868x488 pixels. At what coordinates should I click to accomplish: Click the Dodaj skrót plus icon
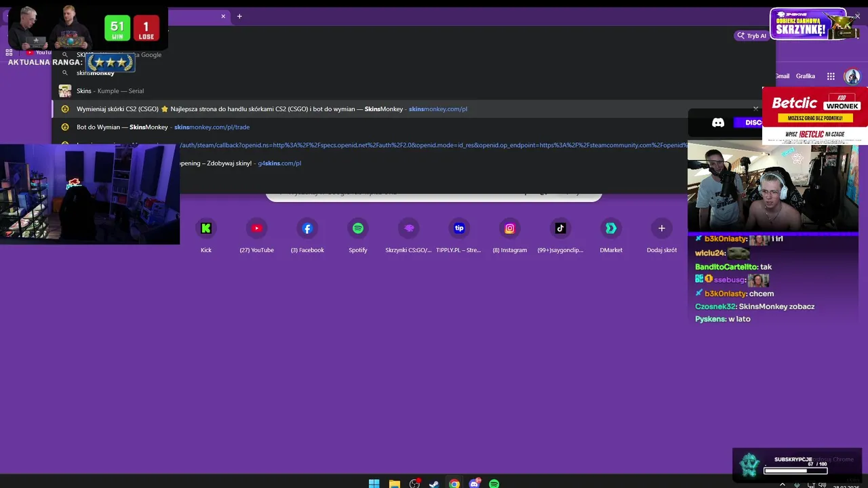[662, 228]
